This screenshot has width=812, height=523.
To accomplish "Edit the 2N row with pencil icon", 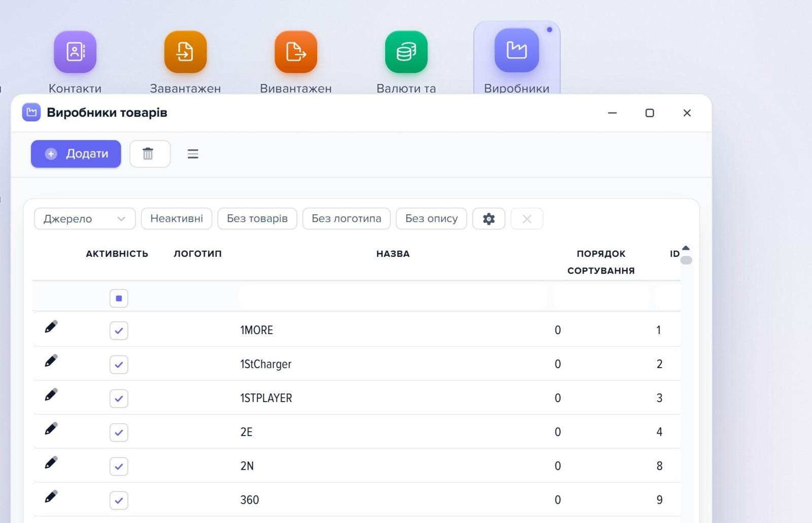I will click(51, 463).
